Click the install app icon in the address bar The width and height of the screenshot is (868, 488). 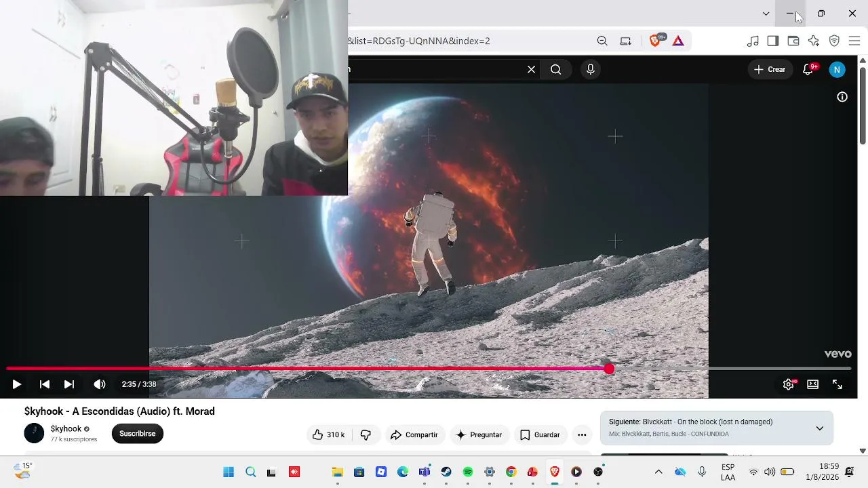[626, 41]
